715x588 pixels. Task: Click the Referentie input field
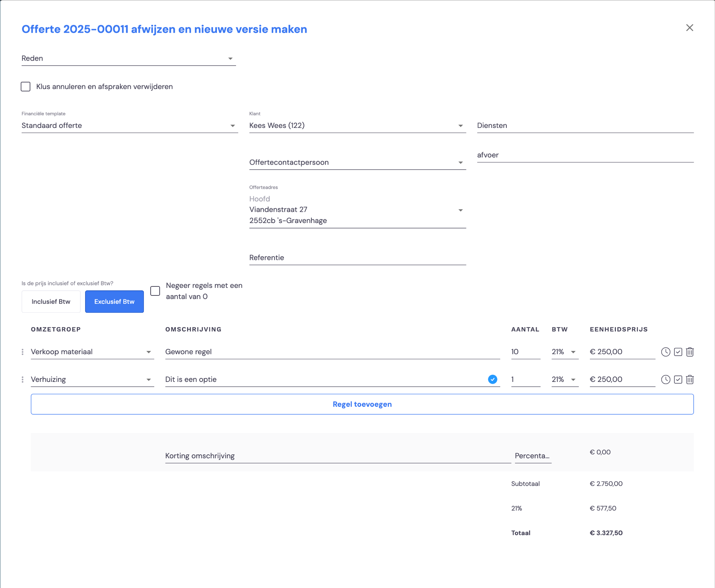pos(357,258)
